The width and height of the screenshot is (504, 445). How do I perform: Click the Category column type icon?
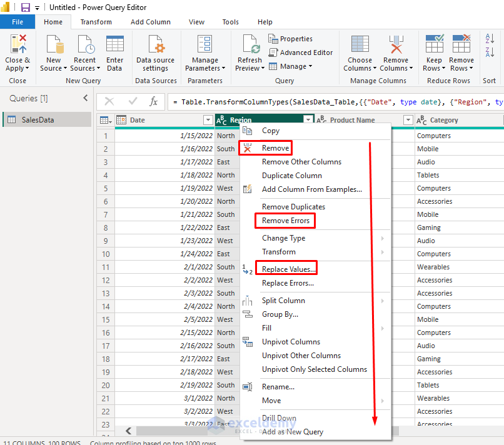click(421, 120)
